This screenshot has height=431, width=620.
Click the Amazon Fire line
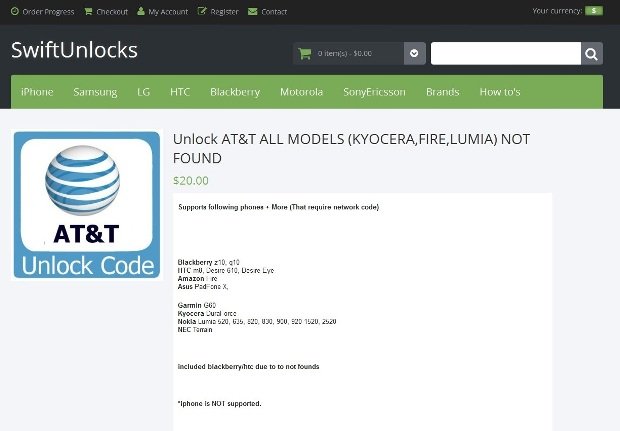[x=197, y=278]
